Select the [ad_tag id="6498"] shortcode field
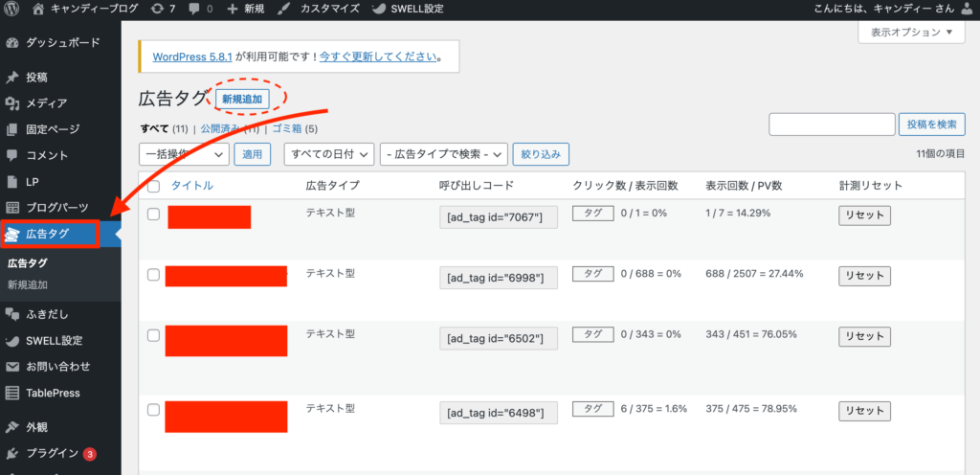 pyautogui.click(x=498, y=413)
